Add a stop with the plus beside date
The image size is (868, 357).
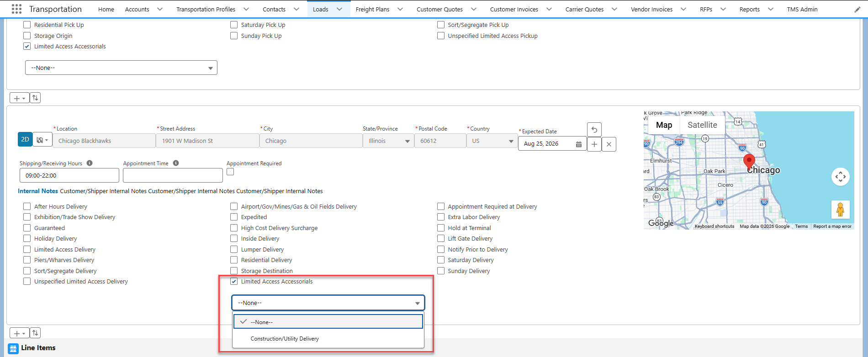[594, 144]
